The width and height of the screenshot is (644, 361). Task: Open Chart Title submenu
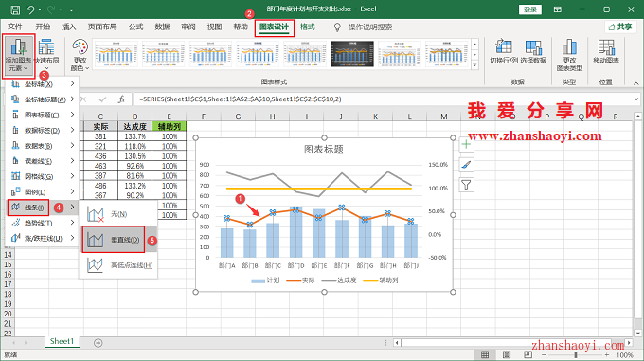coord(42,115)
